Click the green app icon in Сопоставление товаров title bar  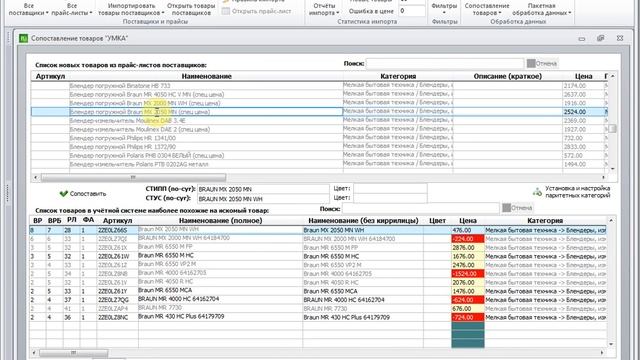click(x=24, y=38)
